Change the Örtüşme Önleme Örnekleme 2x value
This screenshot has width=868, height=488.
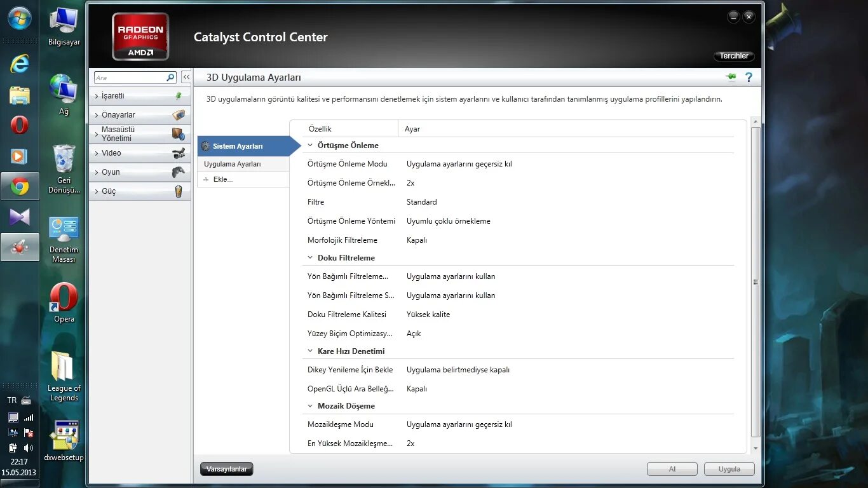[410, 183]
